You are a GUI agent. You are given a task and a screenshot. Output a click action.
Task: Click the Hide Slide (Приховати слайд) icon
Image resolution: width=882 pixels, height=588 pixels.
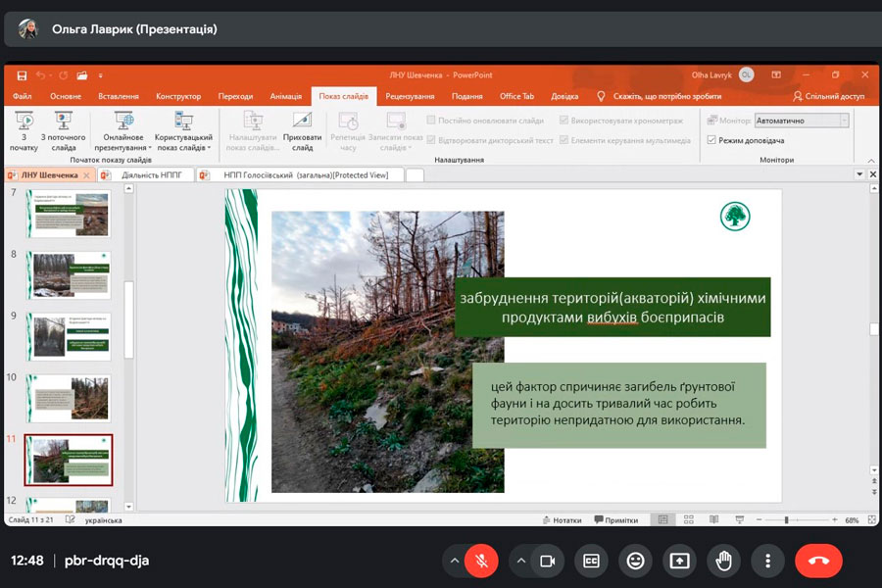pyautogui.click(x=302, y=121)
